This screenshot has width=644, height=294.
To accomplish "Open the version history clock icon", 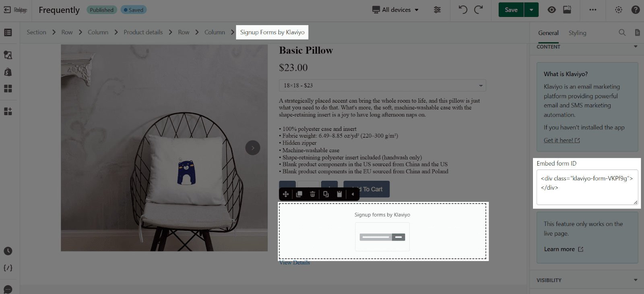I will (8, 251).
